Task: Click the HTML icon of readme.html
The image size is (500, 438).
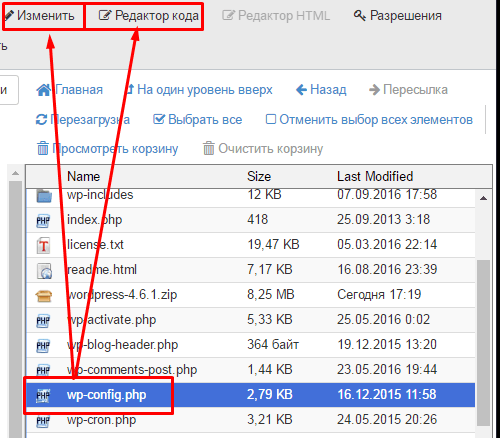Action: pos(44,271)
